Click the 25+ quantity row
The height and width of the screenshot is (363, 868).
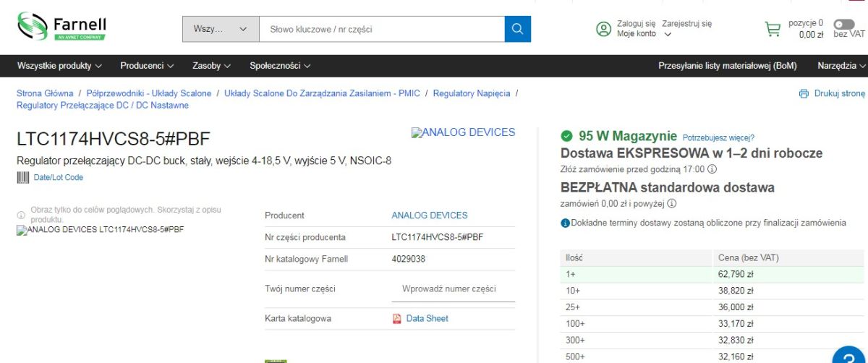click(x=712, y=307)
